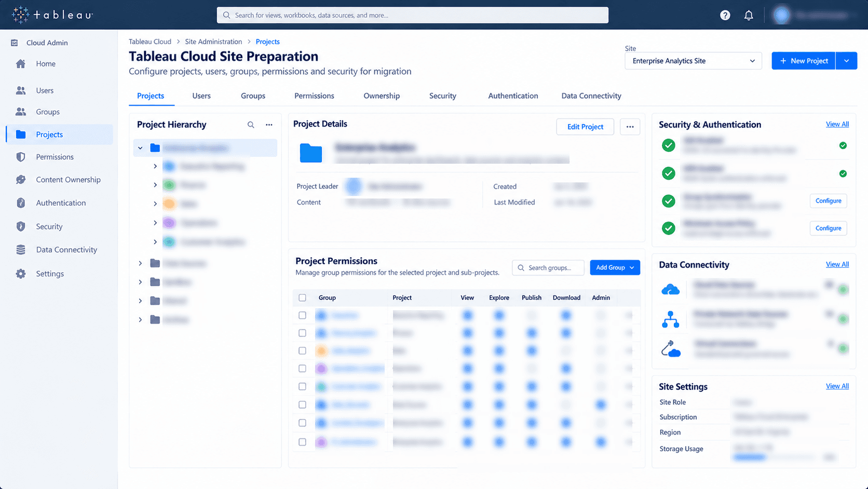Click the Search groups field
The image size is (868, 489).
tap(548, 268)
